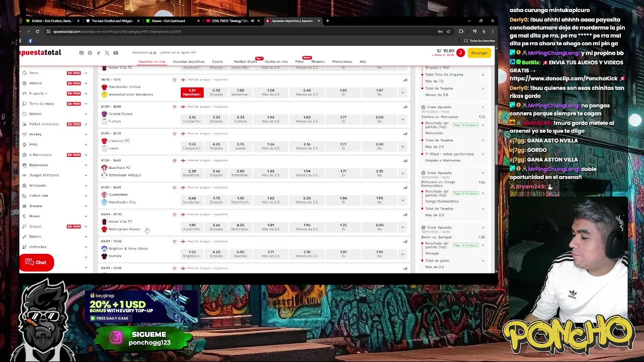The width and height of the screenshot is (644, 362).
Task: Favorite star for Brentford vs Tottenham
Action: [175, 160]
